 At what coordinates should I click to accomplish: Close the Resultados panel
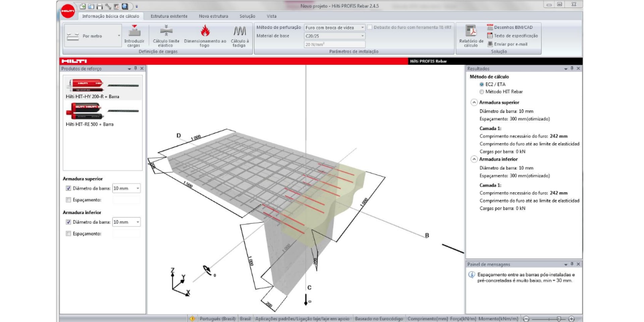(x=578, y=68)
